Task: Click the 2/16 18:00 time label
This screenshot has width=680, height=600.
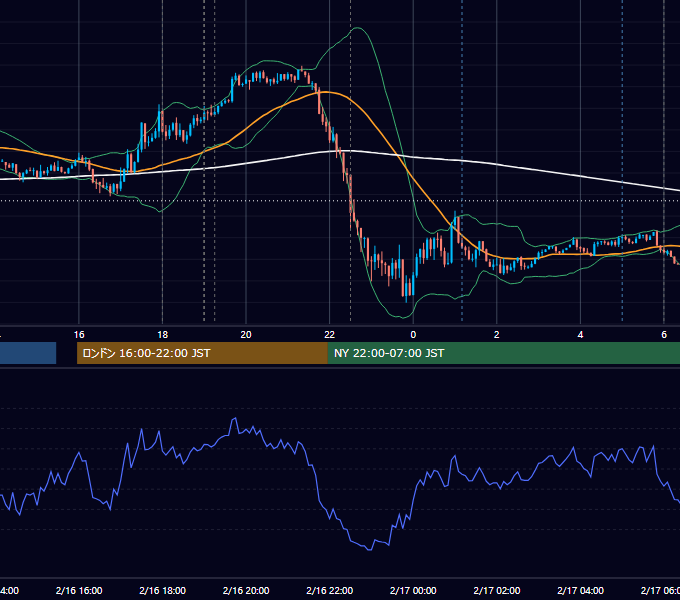Action: [163, 590]
